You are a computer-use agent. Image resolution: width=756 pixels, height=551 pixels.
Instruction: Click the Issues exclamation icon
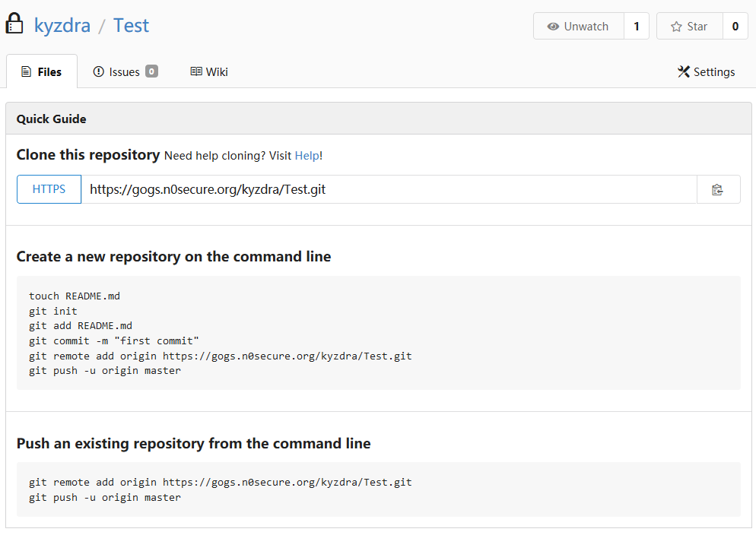pos(98,71)
